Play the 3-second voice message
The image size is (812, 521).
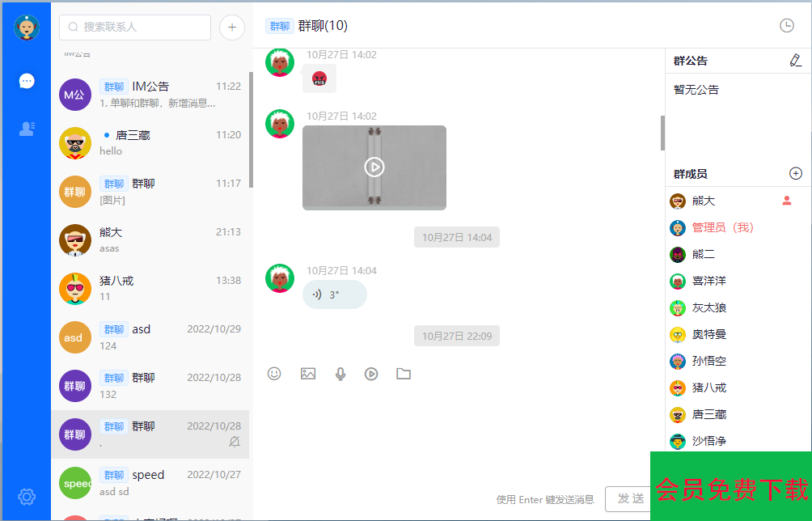pyautogui.click(x=334, y=295)
